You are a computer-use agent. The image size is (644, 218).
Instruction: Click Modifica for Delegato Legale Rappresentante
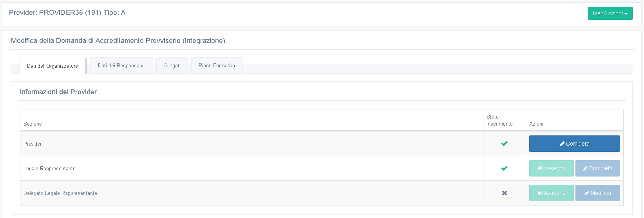click(x=597, y=193)
